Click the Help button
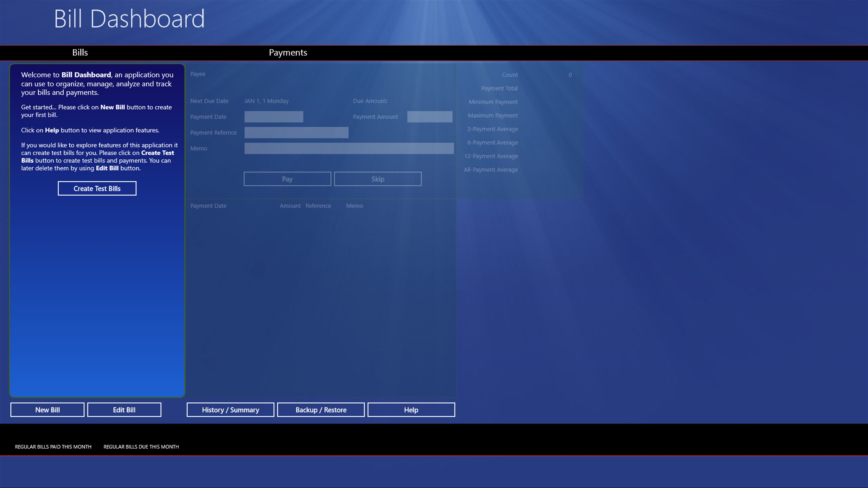The width and height of the screenshot is (868, 488). tap(411, 410)
